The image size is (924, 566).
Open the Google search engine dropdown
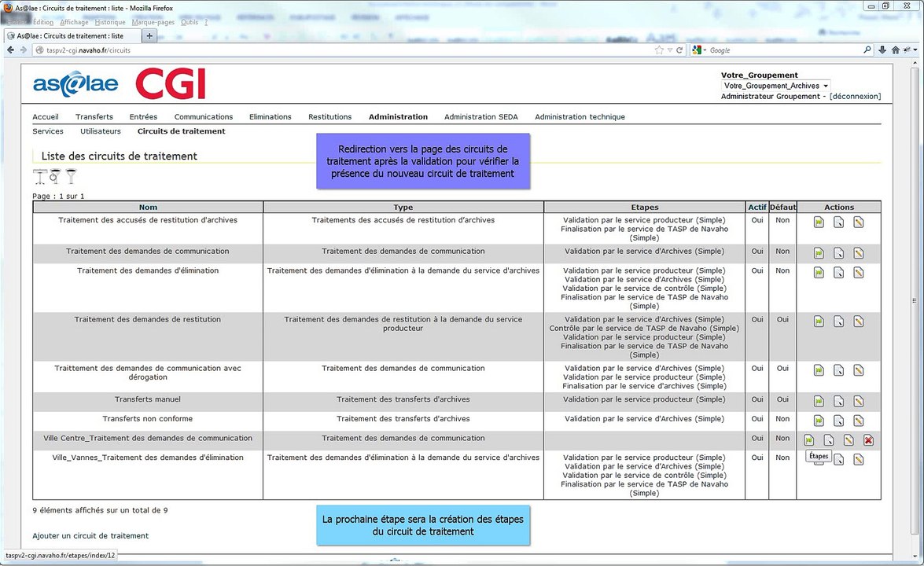699,50
